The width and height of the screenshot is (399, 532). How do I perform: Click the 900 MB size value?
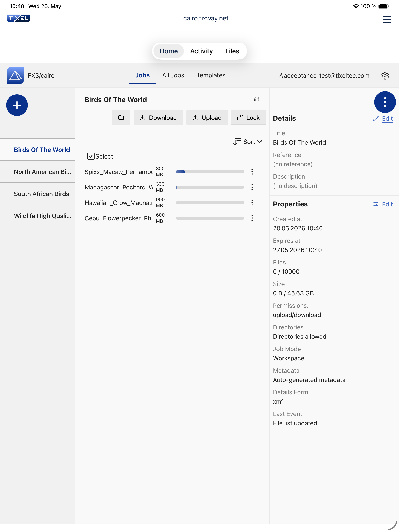tap(160, 203)
